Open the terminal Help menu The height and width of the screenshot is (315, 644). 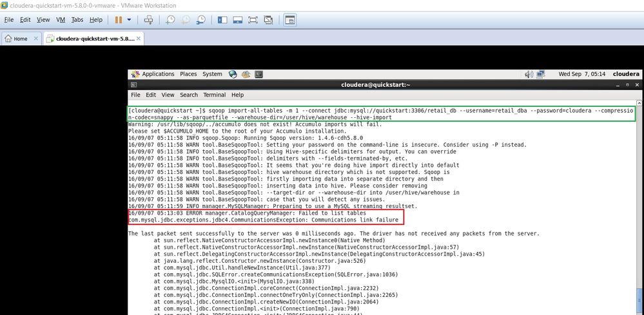[x=237, y=95]
